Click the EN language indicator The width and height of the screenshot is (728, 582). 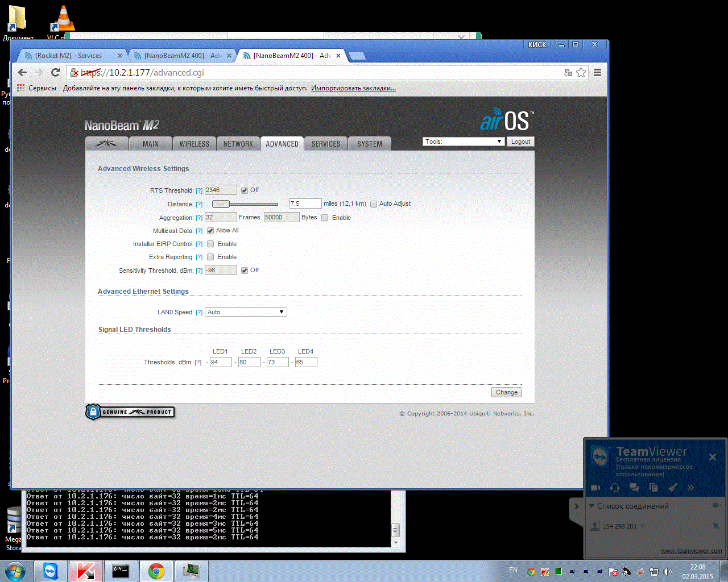[x=513, y=569]
